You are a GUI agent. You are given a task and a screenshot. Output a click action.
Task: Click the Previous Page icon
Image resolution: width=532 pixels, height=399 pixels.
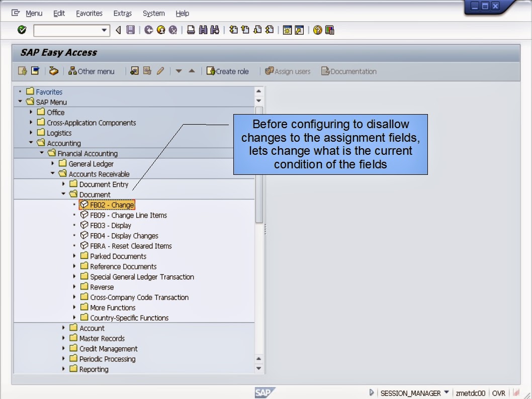click(245, 30)
